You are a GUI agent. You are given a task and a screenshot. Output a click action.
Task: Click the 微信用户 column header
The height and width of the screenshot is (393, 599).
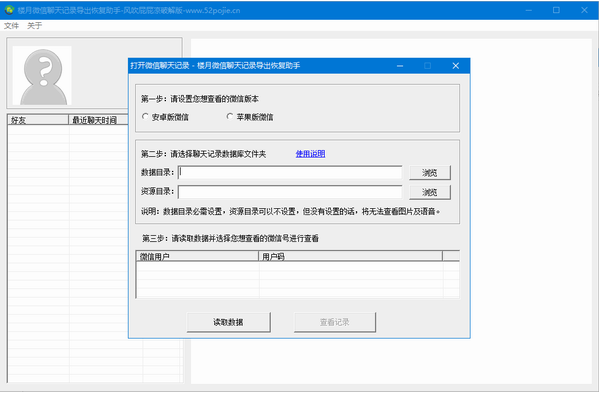[x=197, y=256]
